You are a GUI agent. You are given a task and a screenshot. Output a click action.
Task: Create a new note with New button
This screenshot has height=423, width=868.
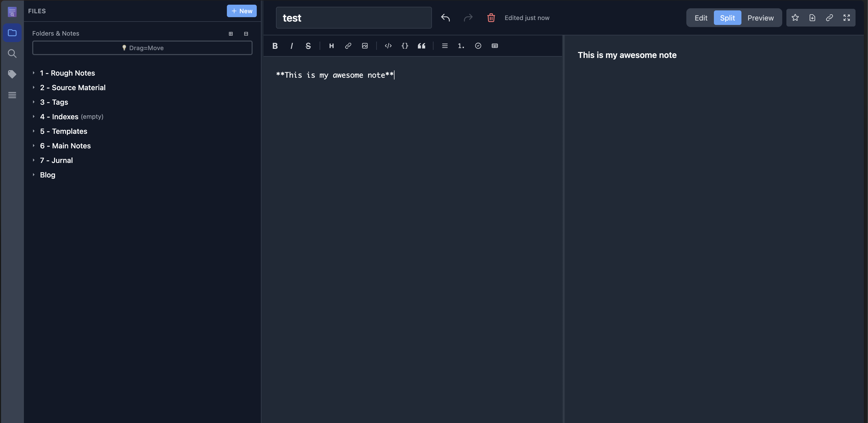[x=242, y=11]
